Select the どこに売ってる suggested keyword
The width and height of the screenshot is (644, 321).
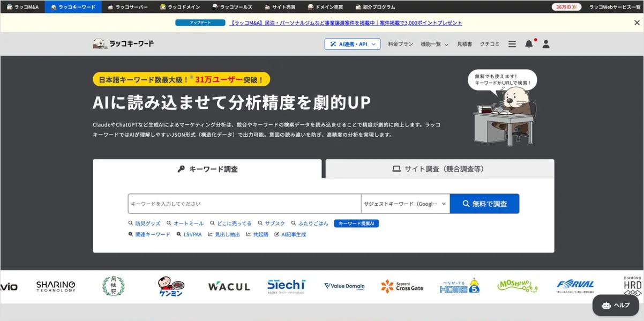click(x=231, y=223)
